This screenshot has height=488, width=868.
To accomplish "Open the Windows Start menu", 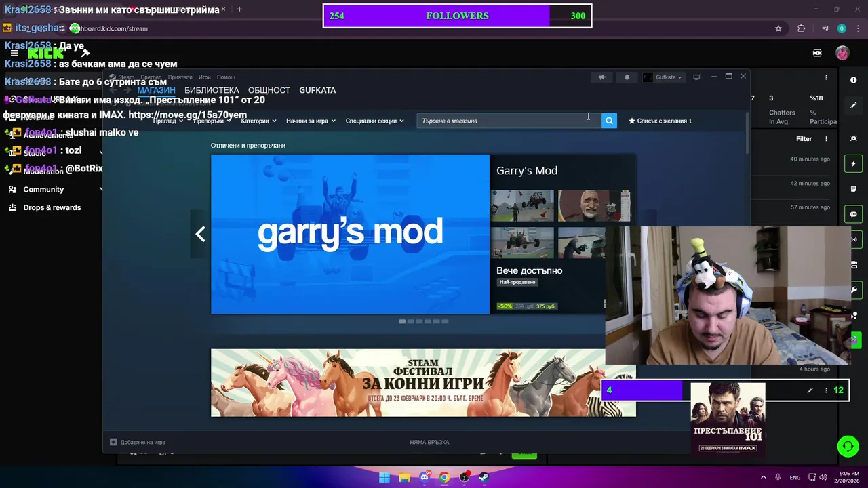I will 384,477.
